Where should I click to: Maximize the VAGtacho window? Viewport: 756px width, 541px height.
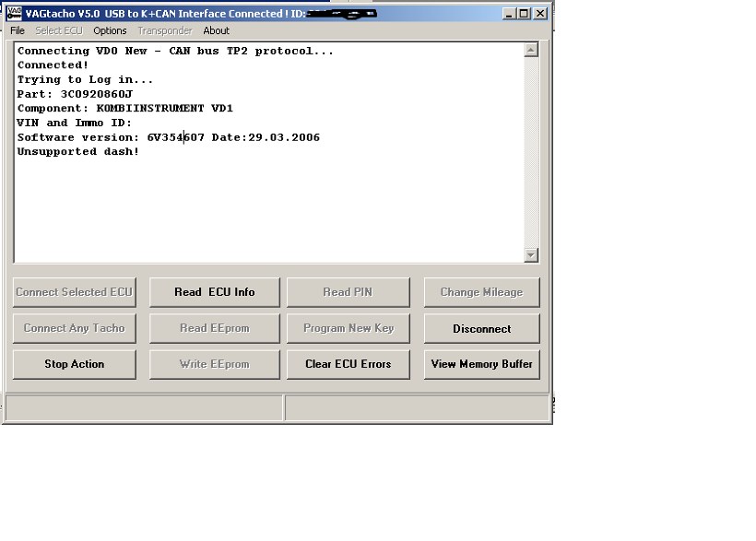[x=524, y=14]
